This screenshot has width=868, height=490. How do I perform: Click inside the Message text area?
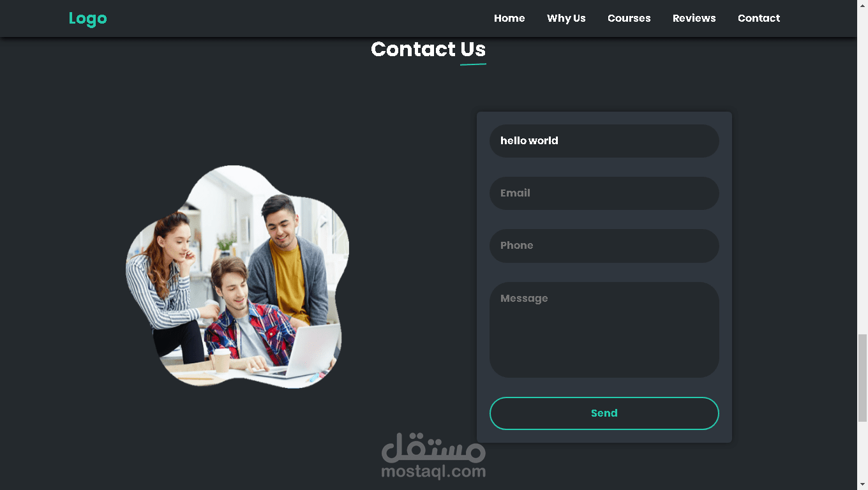click(604, 330)
